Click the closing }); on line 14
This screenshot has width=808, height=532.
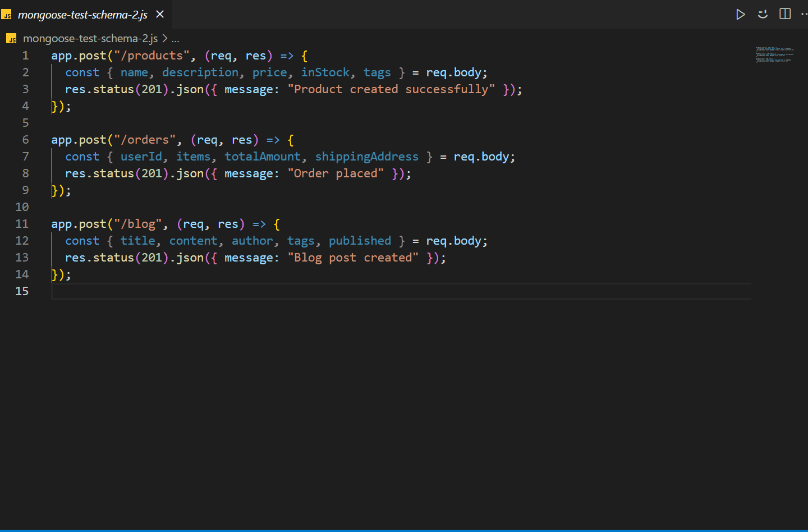tap(61, 274)
